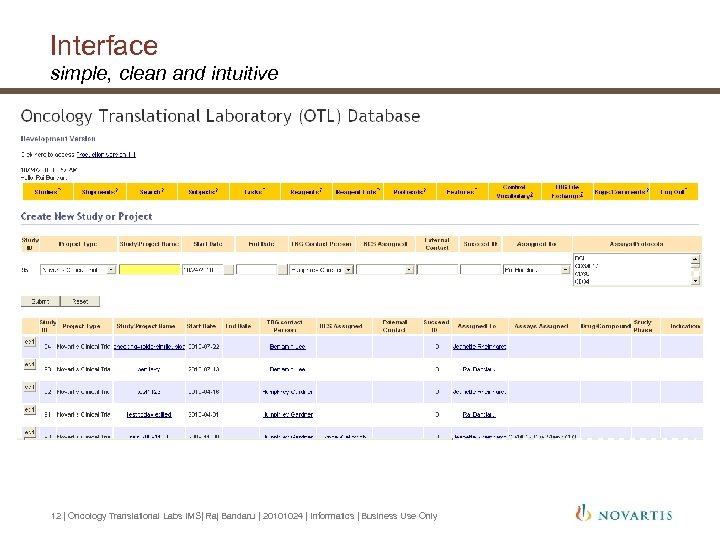Open the TRG contact link in study 34 row
The width and height of the screenshot is (720, 540).
(287, 347)
